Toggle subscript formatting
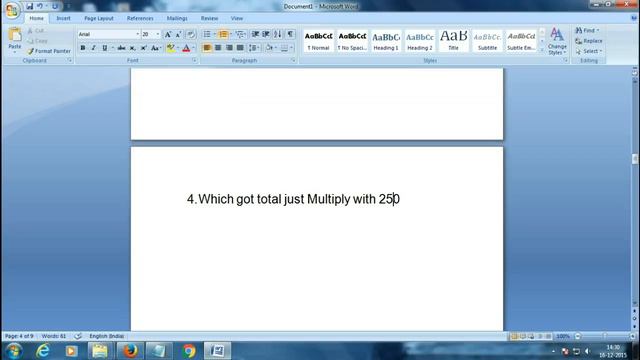 point(132,48)
